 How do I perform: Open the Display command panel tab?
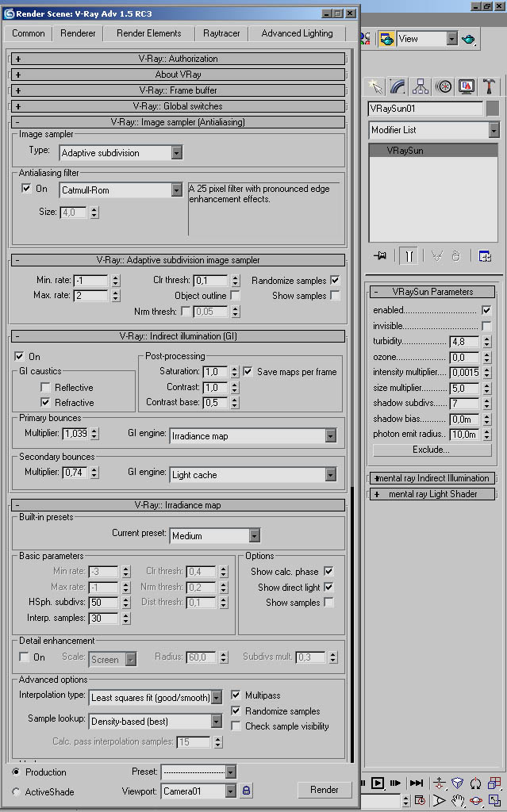pyautogui.click(x=466, y=86)
